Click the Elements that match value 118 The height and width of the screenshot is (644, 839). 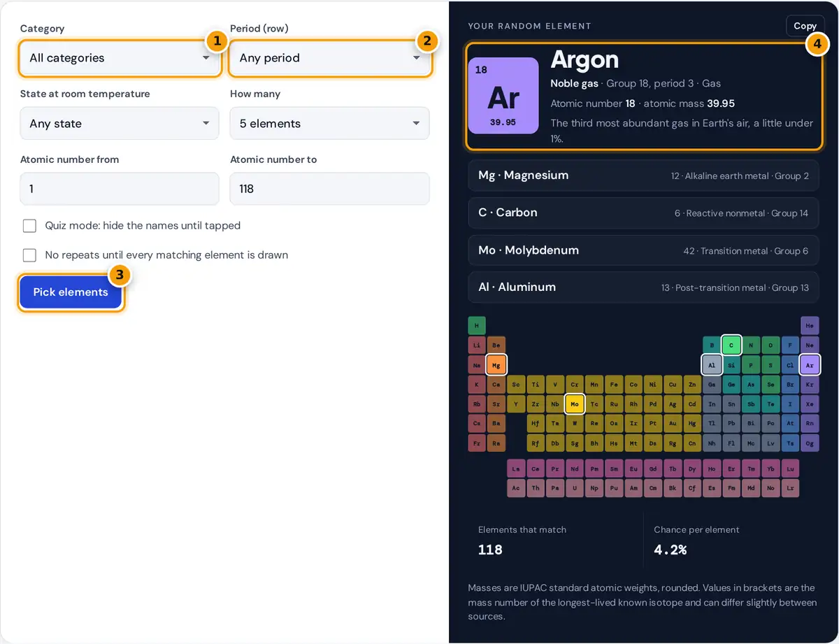pos(490,550)
